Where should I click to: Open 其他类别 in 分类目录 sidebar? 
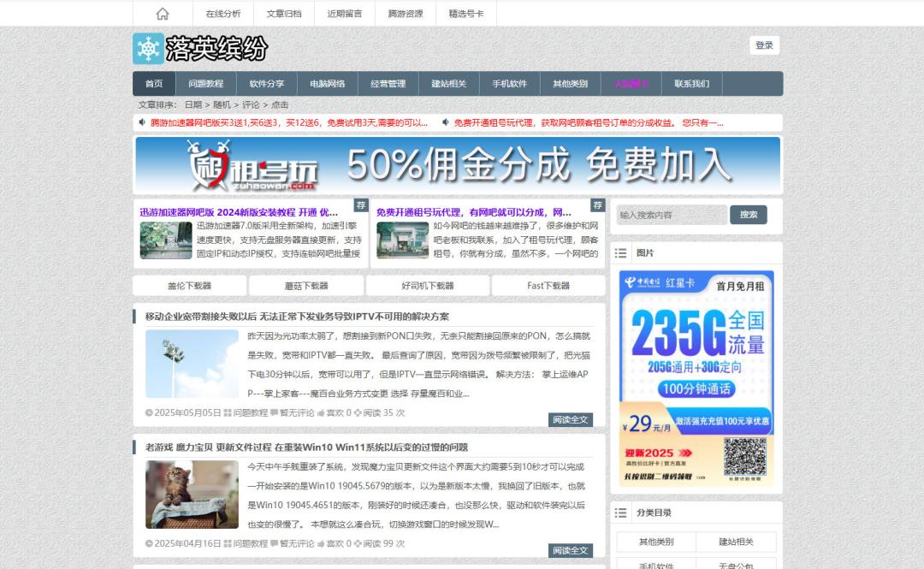(656, 542)
